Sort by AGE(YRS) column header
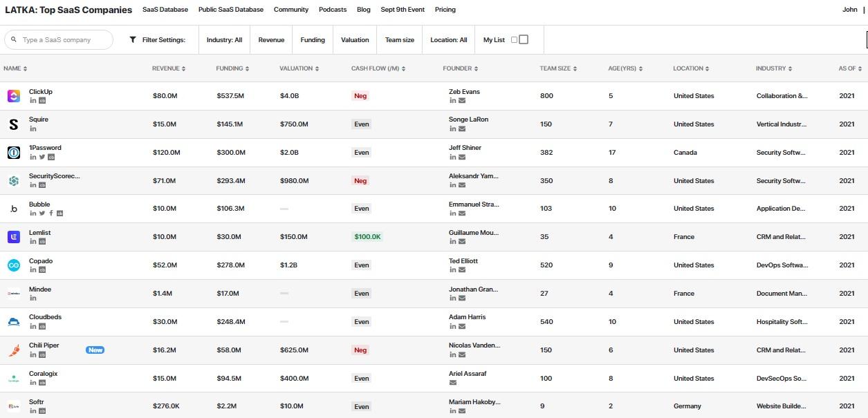 tap(626, 68)
